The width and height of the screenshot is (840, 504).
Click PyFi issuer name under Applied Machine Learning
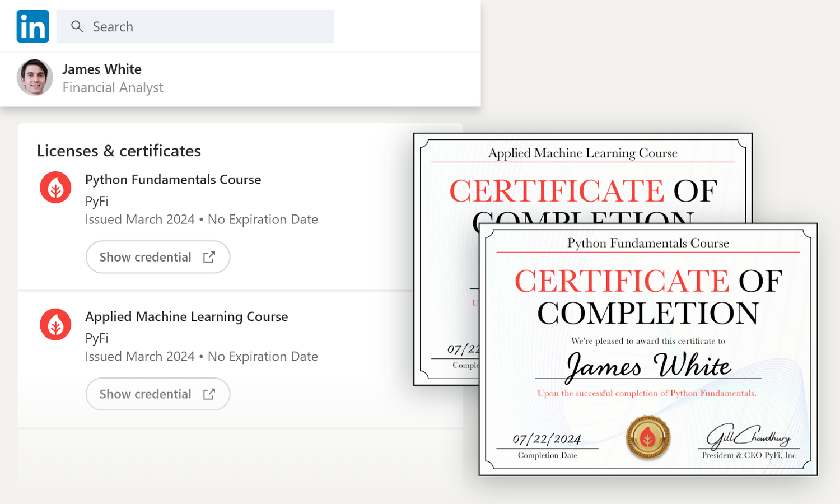click(x=96, y=338)
